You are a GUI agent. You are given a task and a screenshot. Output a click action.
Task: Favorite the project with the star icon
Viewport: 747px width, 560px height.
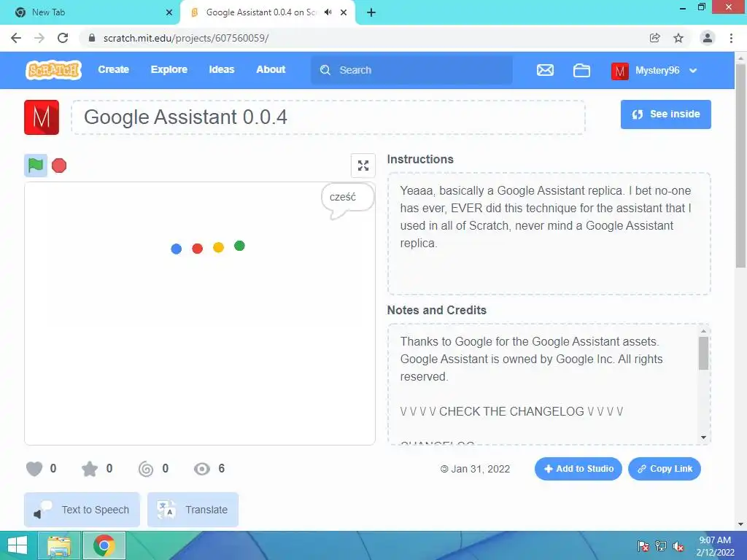pos(90,469)
